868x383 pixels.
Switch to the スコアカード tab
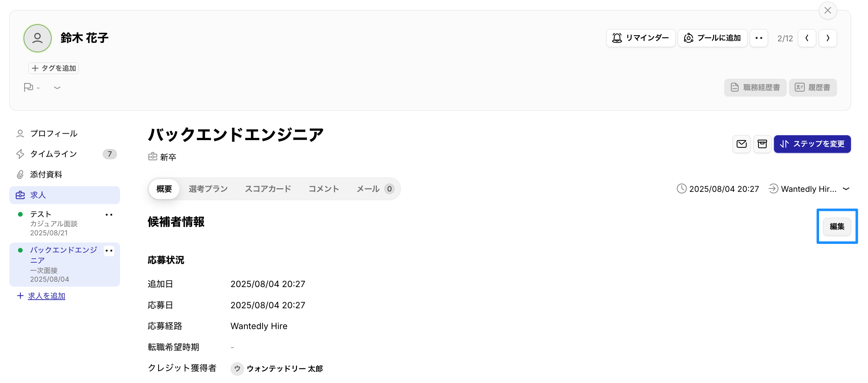coord(268,189)
